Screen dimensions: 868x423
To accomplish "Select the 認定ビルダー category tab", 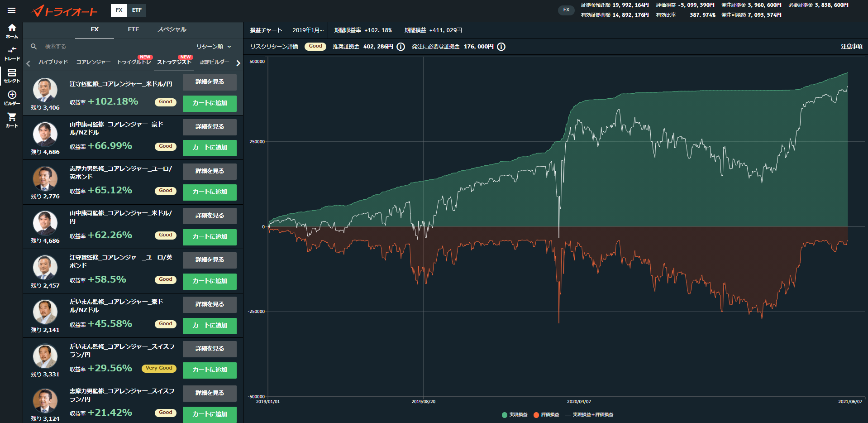I will [215, 62].
